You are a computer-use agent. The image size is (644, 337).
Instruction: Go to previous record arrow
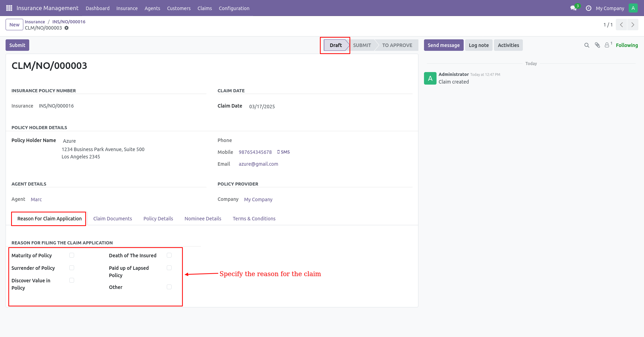click(621, 25)
